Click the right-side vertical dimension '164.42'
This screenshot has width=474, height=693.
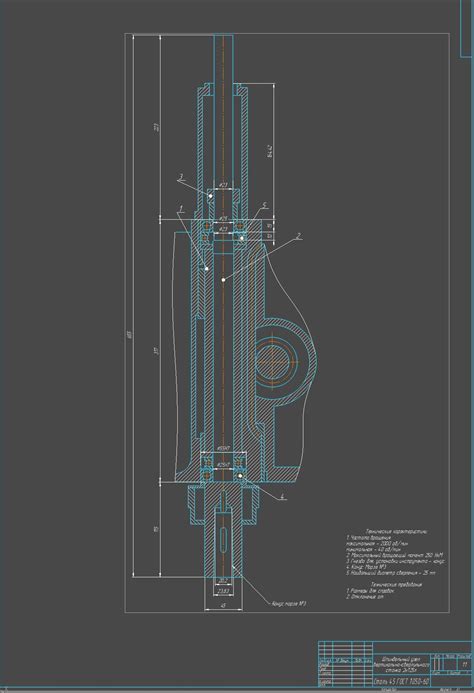[x=271, y=151]
